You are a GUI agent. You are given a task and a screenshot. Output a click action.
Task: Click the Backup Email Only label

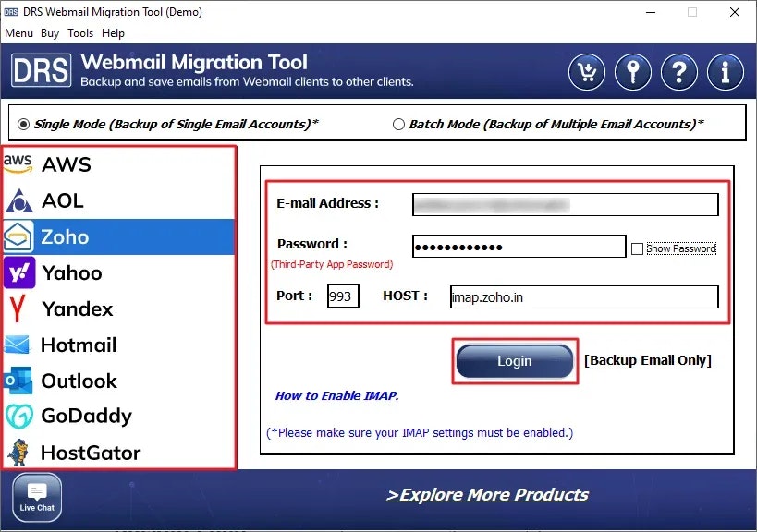pos(648,360)
